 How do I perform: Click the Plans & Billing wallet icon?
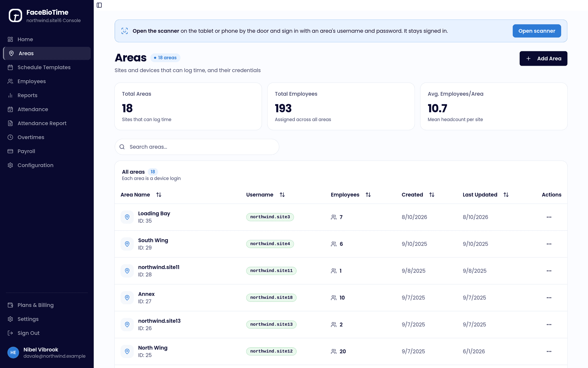(10, 305)
